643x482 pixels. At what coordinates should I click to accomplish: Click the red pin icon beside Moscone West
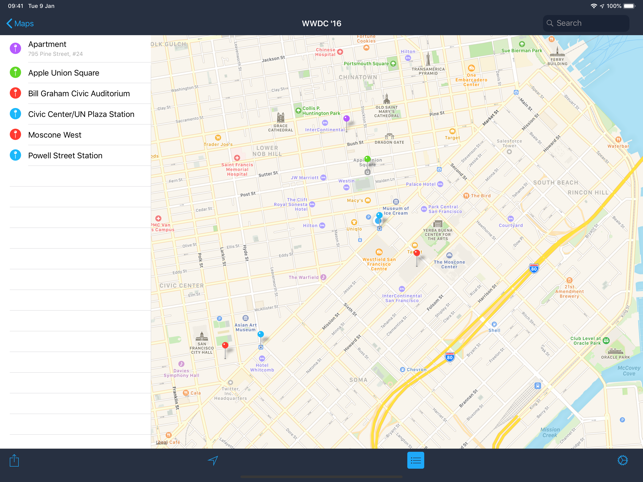(x=15, y=135)
